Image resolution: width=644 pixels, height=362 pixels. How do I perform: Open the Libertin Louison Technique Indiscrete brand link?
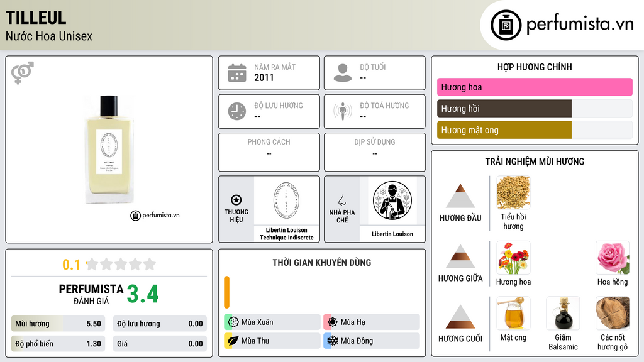tap(286, 234)
